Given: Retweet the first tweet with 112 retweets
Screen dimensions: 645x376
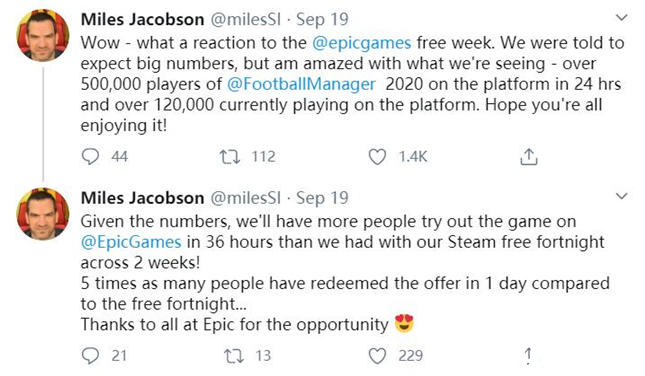Looking at the screenshot, I should click(230, 157).
